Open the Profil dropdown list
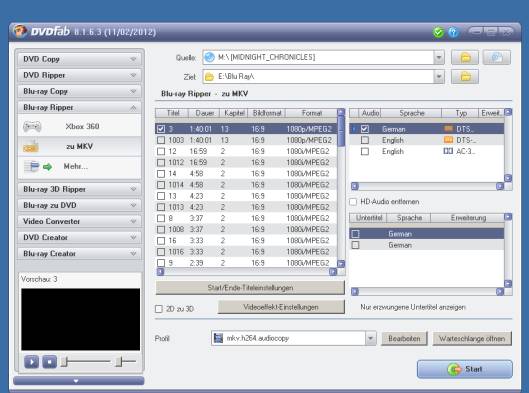529x393 pixels. [370, 338]
